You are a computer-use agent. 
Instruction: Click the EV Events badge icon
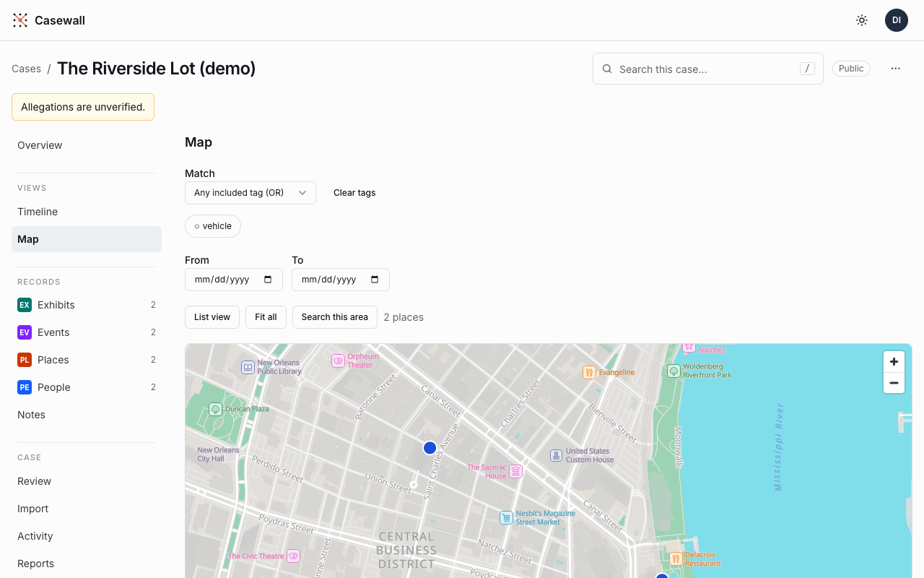coord(25,332)
